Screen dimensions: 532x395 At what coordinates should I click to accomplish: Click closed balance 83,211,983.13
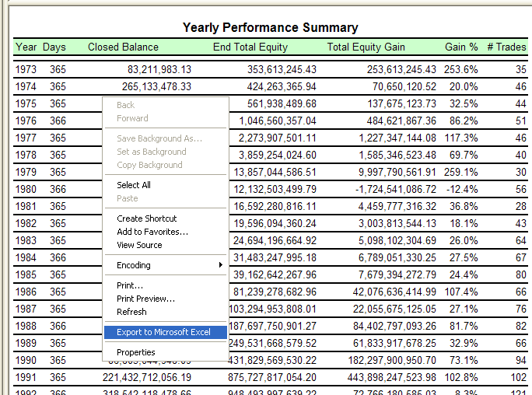[x=159, y=69]
